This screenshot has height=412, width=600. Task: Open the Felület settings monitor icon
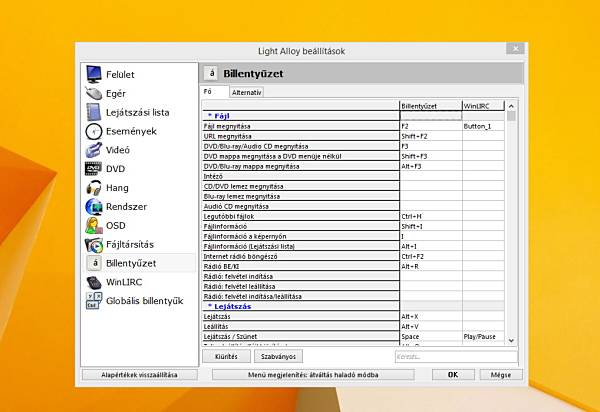coord(94,74)
